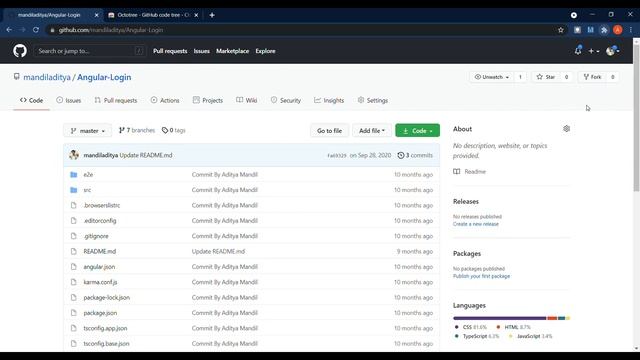Switch to Octotree browser tab

152,15
